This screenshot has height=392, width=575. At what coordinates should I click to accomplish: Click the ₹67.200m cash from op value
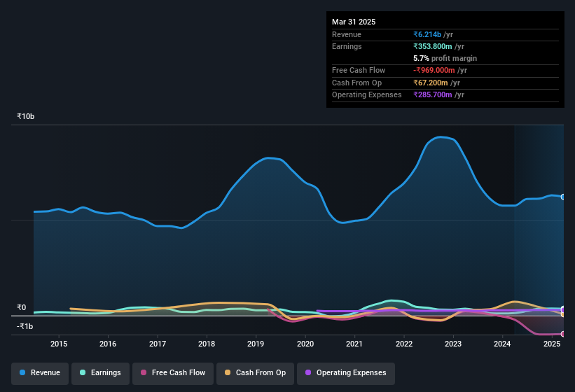tap(431, 83)
